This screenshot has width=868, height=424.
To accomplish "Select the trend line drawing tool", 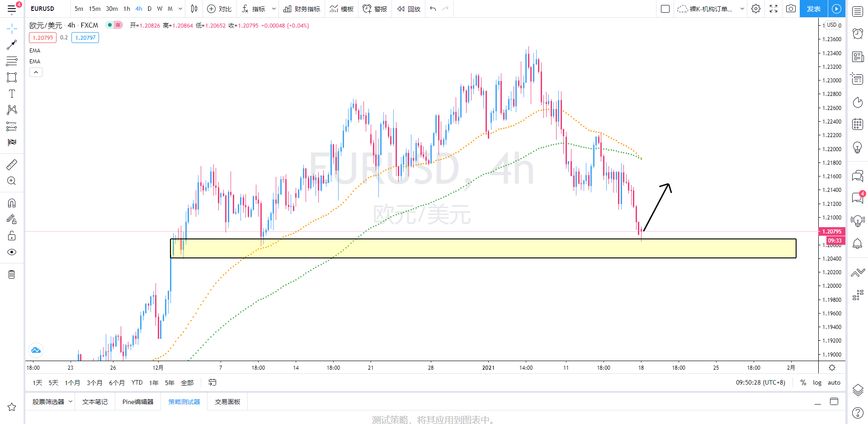I will (12, 45).
